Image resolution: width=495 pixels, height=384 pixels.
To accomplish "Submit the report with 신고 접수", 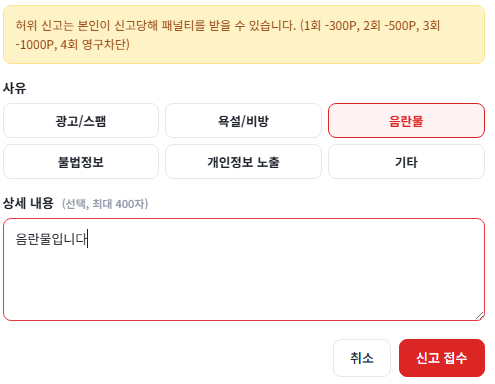I will [x=442, y=358].
